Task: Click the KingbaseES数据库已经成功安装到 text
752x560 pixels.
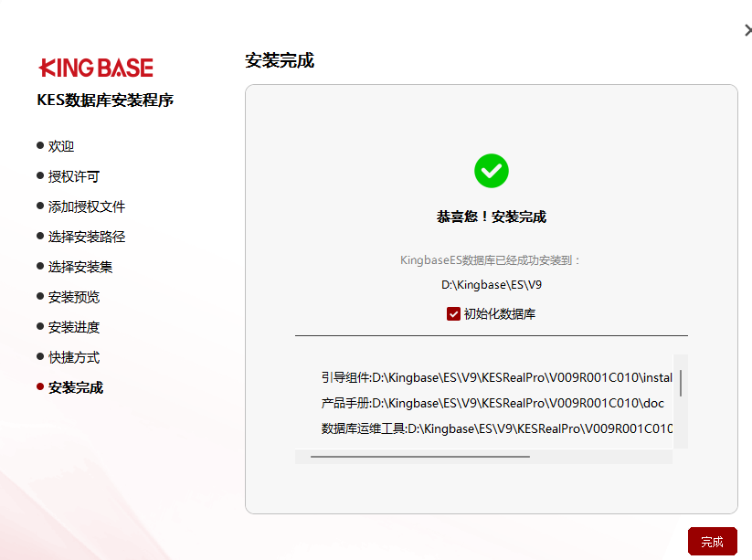Action: click(490, 260)
